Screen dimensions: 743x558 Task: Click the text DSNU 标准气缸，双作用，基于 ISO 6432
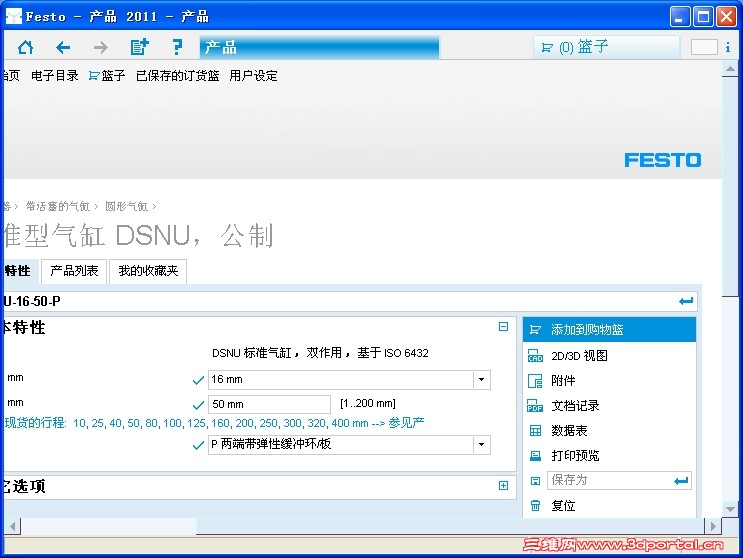click(x=320, y=353)
